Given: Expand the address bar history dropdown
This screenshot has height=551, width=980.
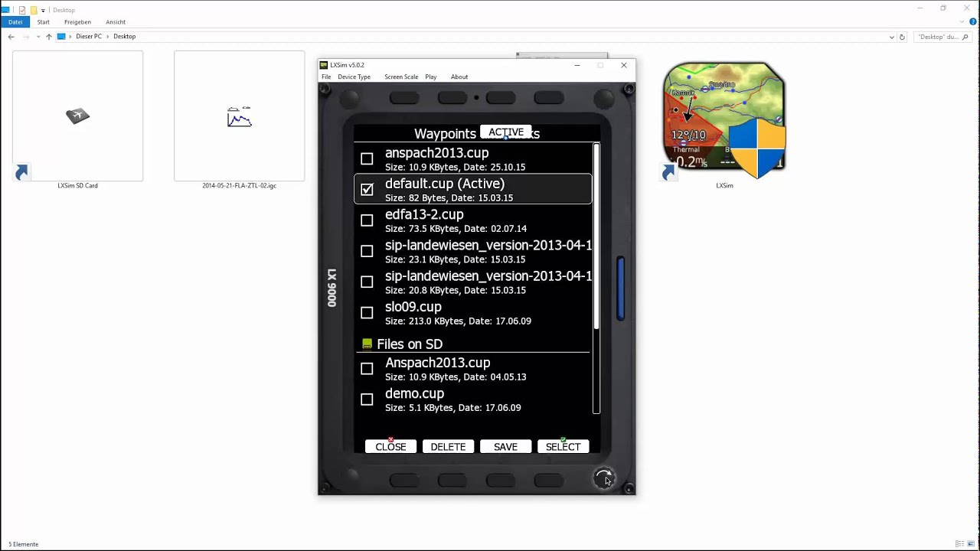Looking at the screenshot, I should [891, 37].
